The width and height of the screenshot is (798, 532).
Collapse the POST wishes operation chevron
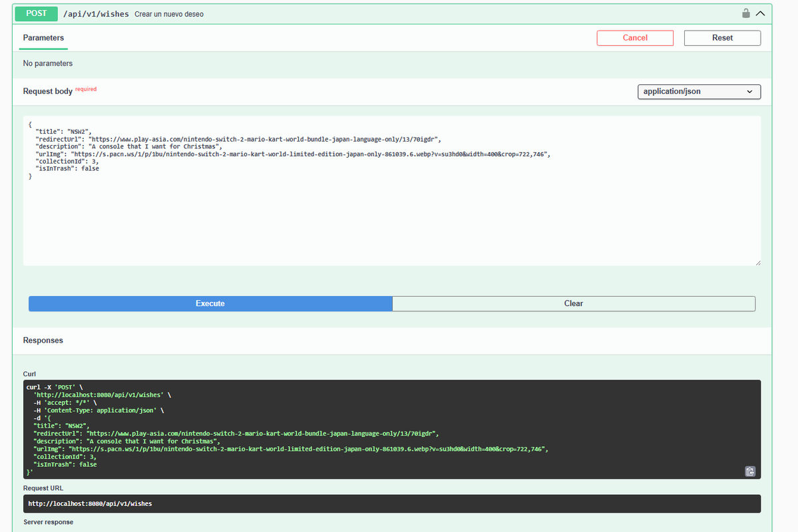[760, 14]
